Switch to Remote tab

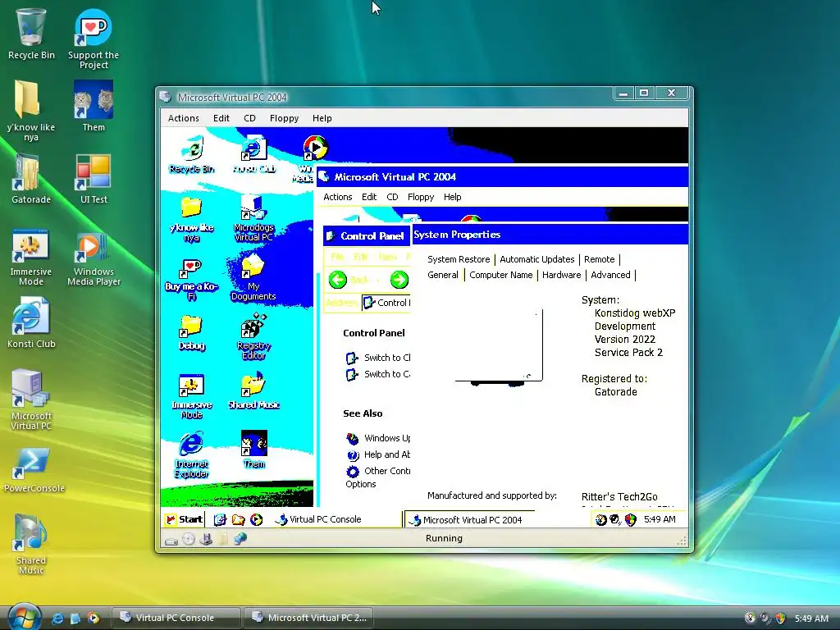599,259
